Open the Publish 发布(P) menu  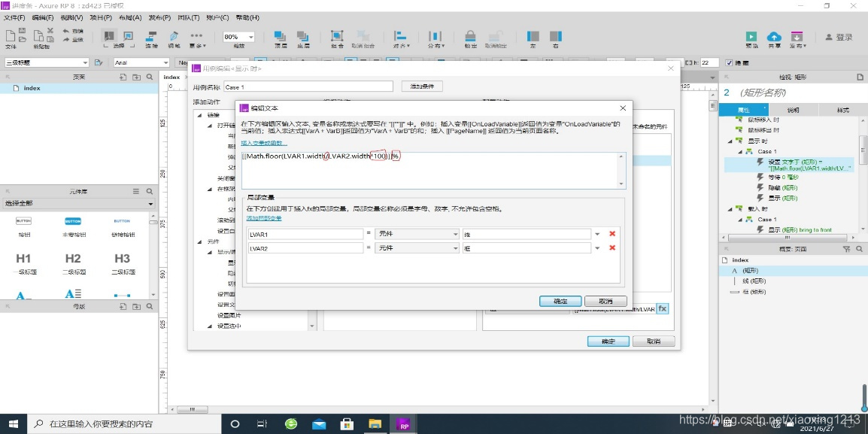coord(159,18)
